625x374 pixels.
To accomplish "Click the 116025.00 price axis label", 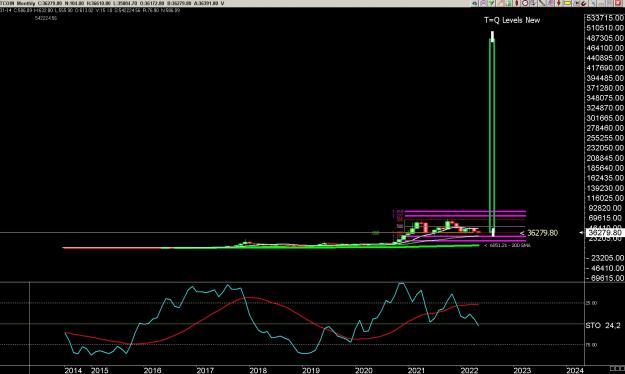I will tap(605, 198).
